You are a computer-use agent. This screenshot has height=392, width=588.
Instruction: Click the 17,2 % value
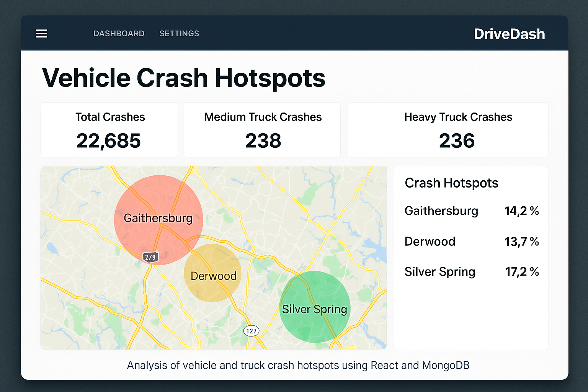[522, 272]
